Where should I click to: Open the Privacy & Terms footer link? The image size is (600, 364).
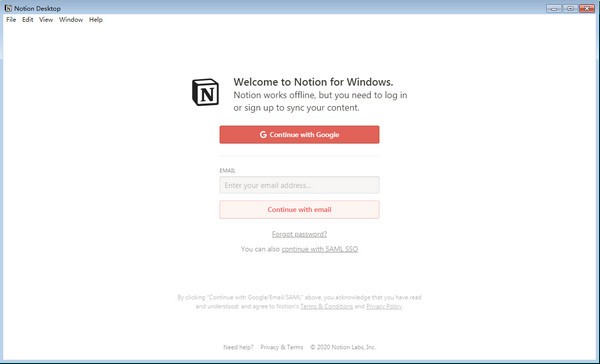click(282, 347)
